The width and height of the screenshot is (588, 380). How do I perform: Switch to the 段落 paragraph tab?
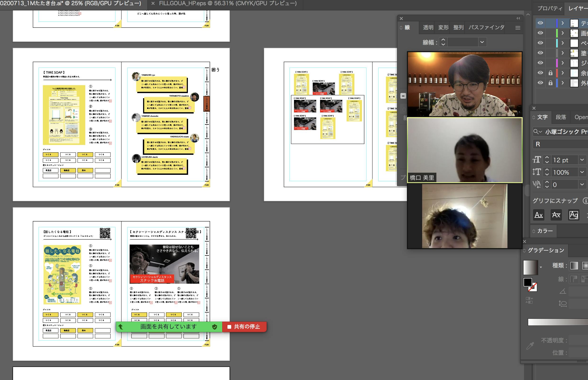coord(561,117)
